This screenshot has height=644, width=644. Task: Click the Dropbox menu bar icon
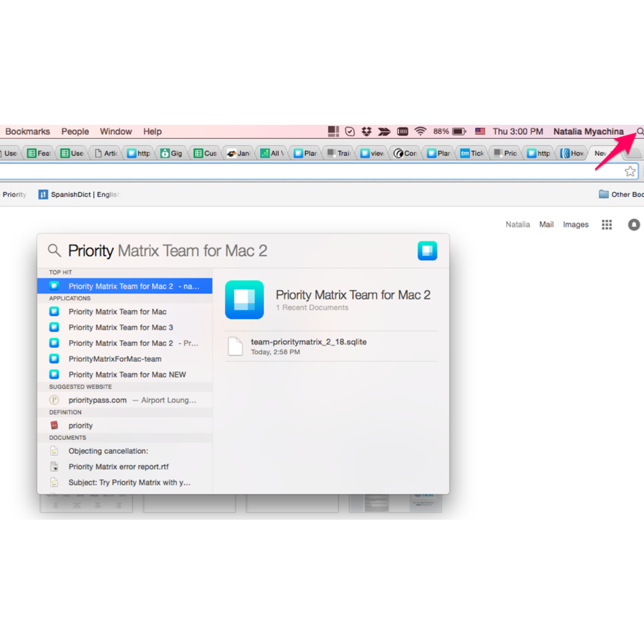(x=367, y=131)
